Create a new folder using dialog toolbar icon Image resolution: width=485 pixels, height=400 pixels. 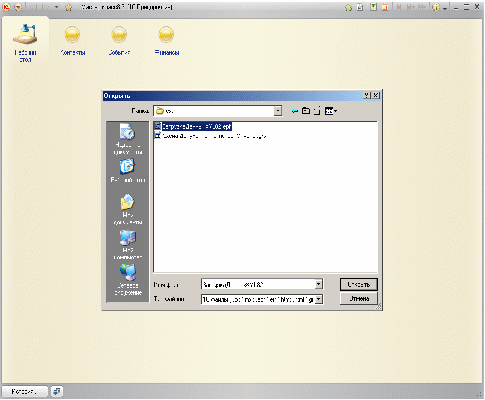[317, 111]
